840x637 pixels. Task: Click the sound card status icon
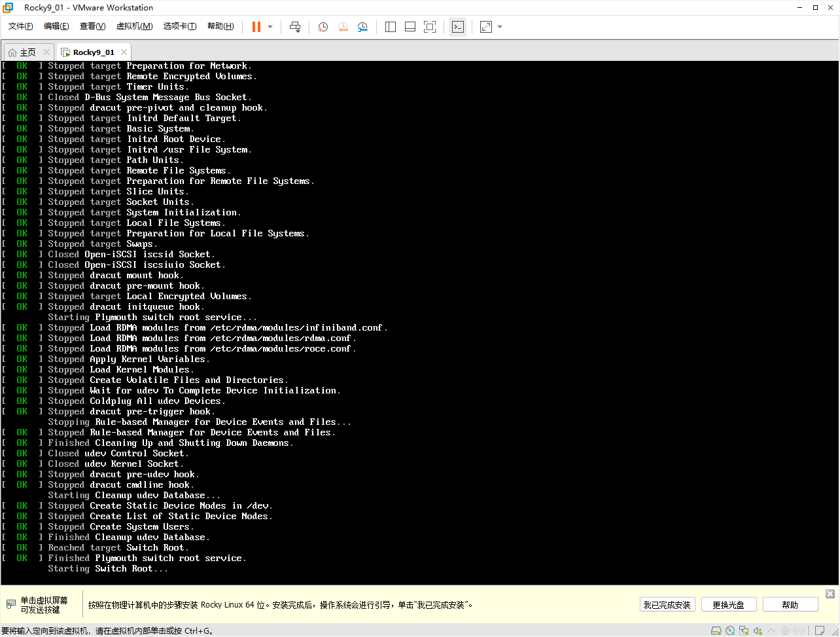point(758,630)
